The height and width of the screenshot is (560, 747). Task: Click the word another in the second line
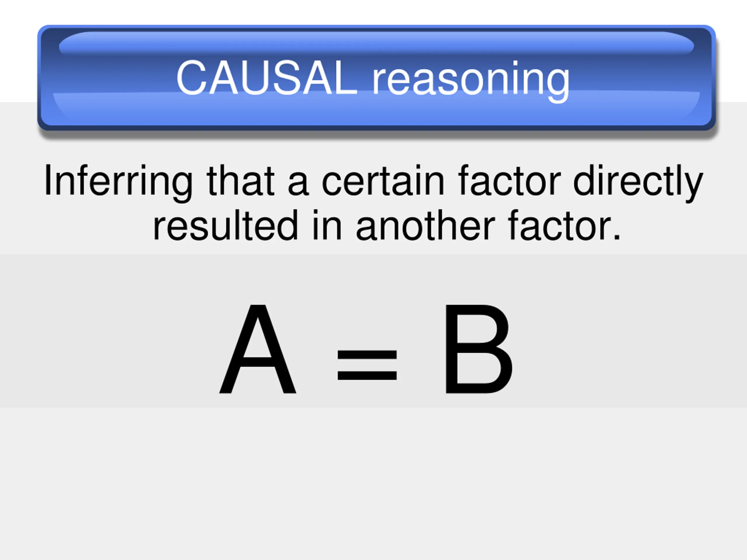tap(425, 225)
